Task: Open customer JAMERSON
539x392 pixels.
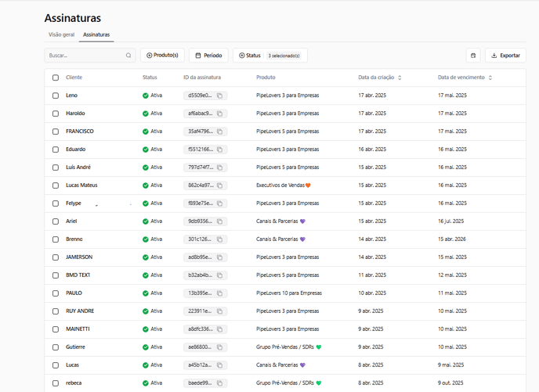Action: pyautogui.click(x=79, y=257)
